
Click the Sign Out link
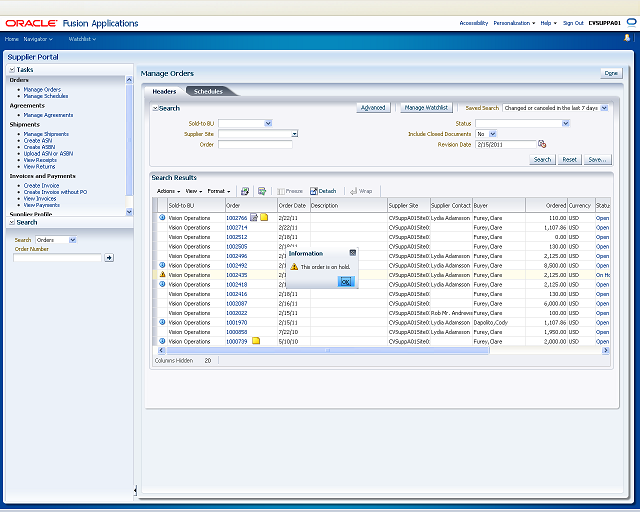573,23
